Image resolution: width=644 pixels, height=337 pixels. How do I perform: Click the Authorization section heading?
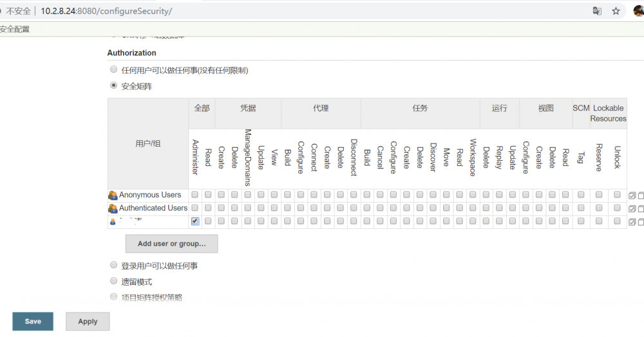(x=132, y=53)
